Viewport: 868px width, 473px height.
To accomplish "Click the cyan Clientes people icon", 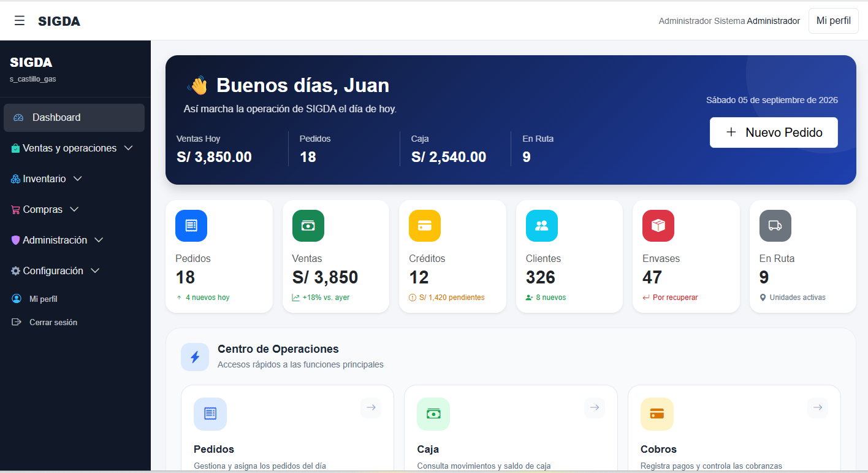I will (542, 226).
